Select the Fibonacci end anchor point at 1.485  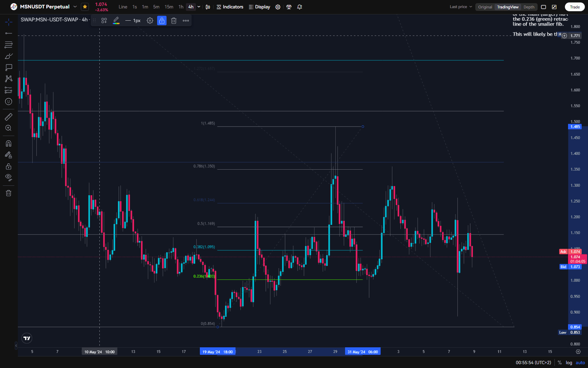coord(363,127)
